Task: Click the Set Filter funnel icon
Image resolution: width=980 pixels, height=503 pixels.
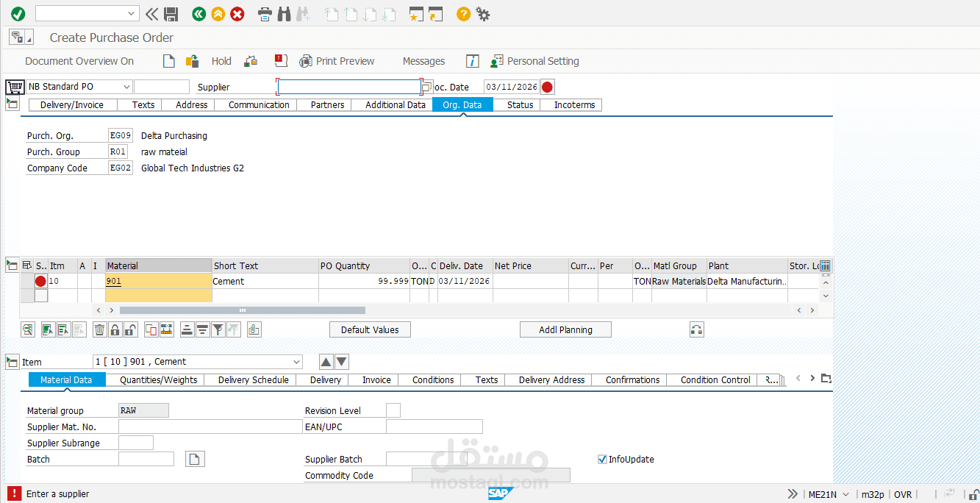Action: (x=218, y=329)
